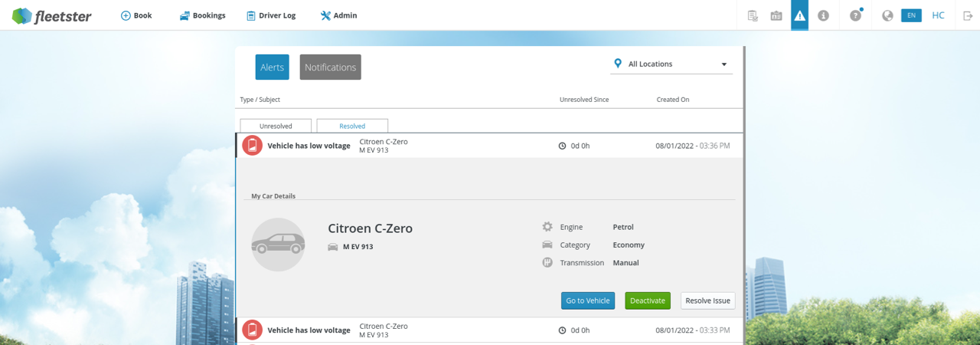Click the Resolve Issue button
The height and width of the screenshot is (345, 980).
pos(708,301)
